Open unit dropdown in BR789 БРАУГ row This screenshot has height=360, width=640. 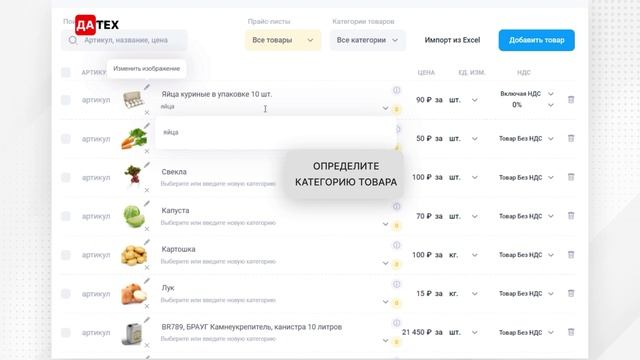(x=474, y=333)
